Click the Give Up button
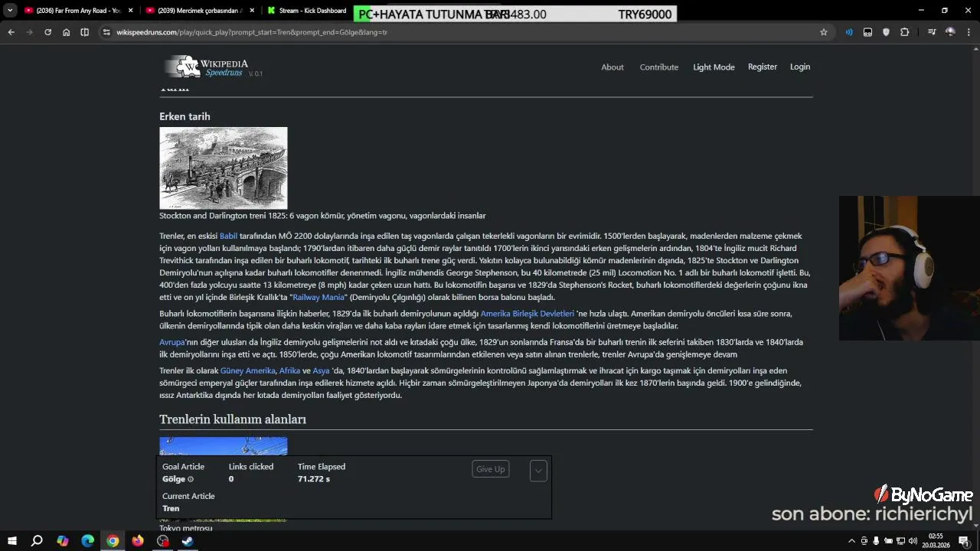The image size is (980, 551). tap(491, 469)
